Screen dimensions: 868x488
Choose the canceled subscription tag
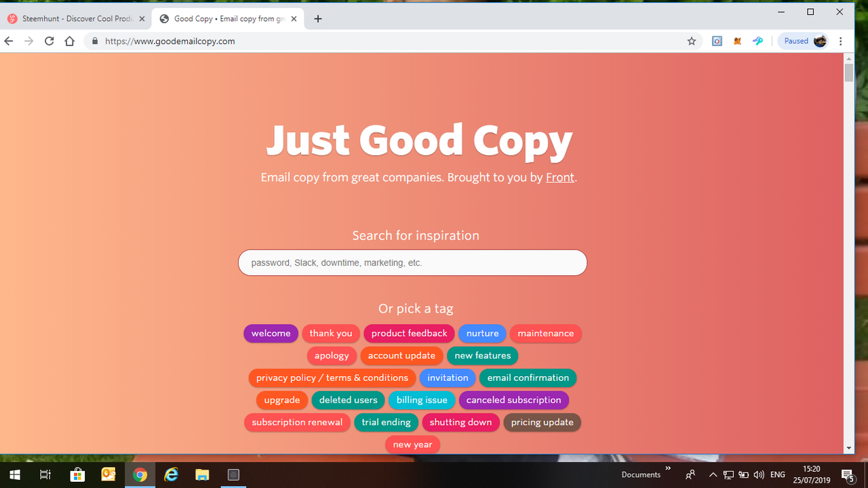514,401
